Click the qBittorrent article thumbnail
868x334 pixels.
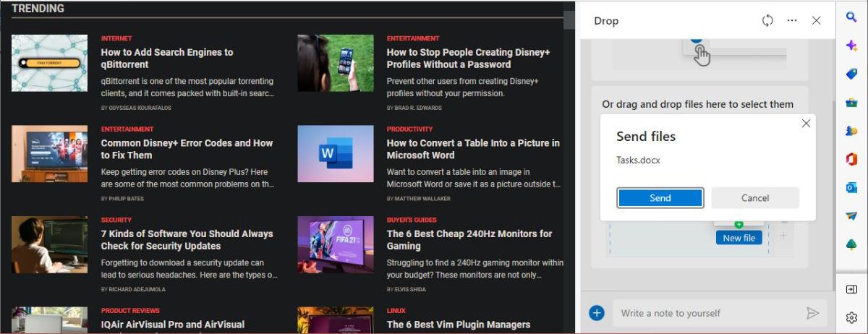point(49,63)
